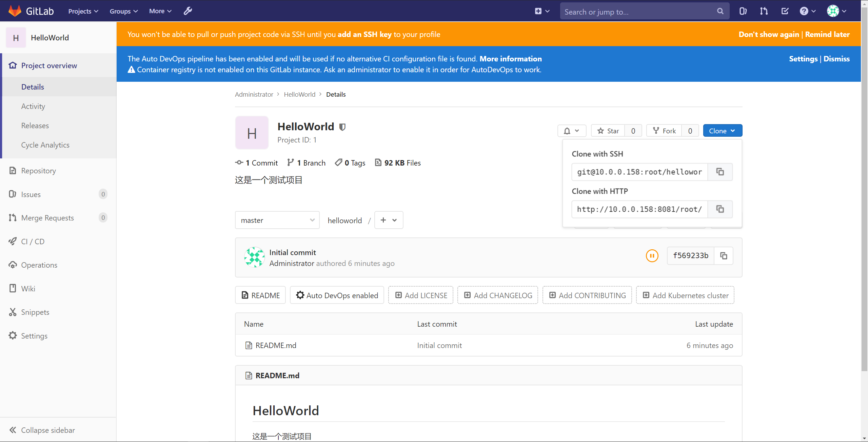Open Repository section icon
Viewport: 868px width, 442px height.
pyautogui.click(x=13, y=171)
